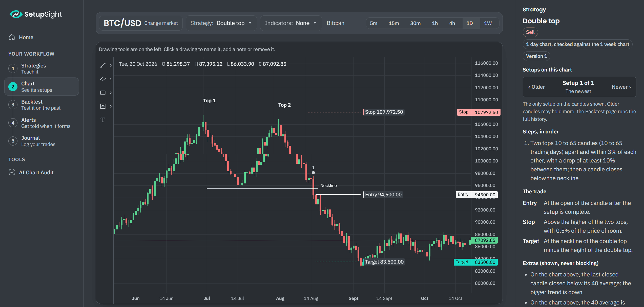Click the closing price C 87,092.85

coord(272,64)
